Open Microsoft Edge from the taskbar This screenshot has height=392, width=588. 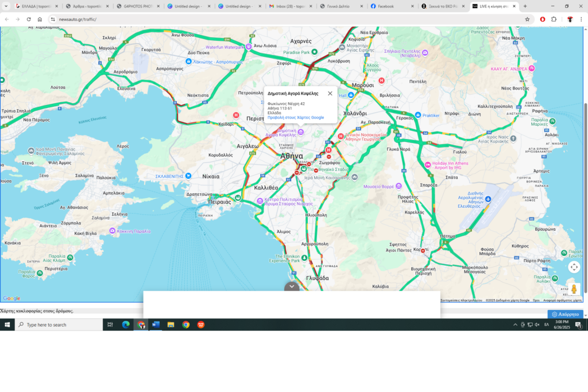pyautogui.click(x=126, y=324)
